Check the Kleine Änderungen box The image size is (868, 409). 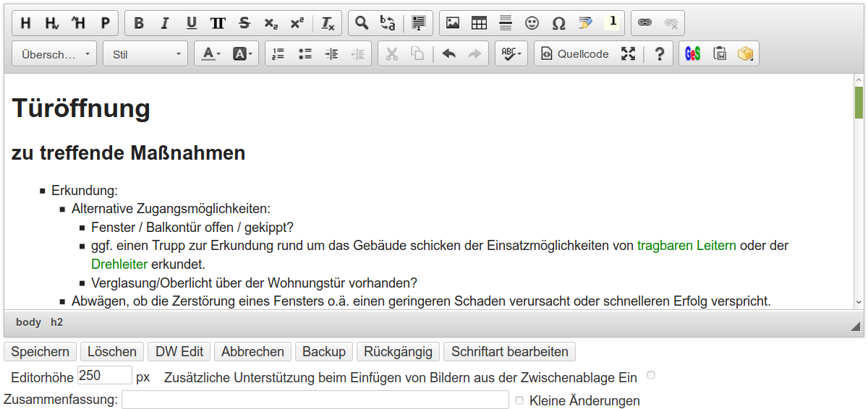(519, 400)
